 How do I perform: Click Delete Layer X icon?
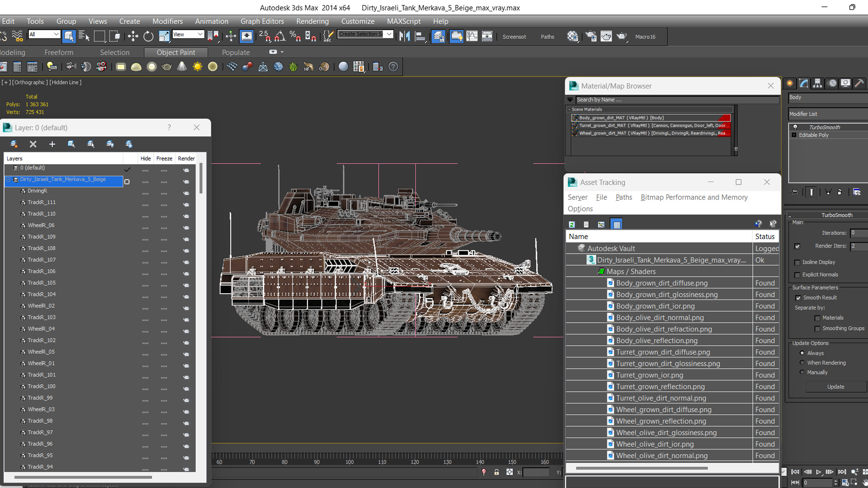click(33, 144)
